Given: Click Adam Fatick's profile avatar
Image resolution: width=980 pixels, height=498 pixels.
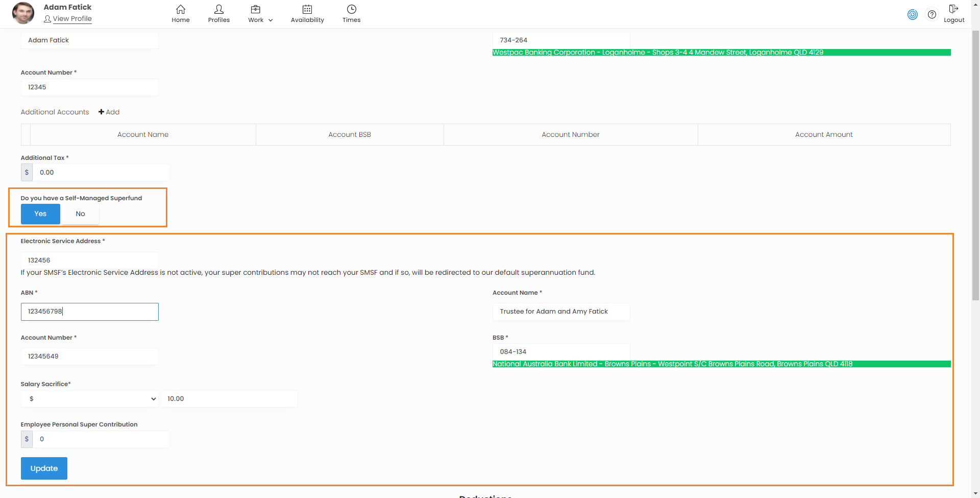Looking at the screenshot, I should tap(23, 13).
